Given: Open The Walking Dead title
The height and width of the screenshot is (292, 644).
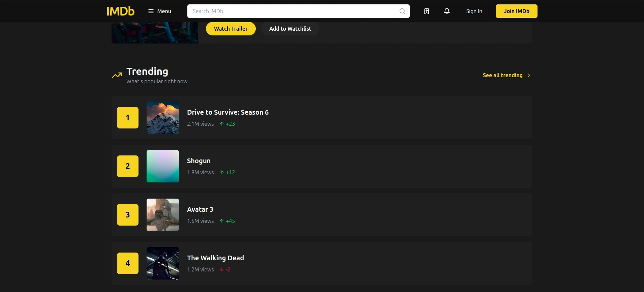Looking at the screenshot, I should coord(216,258).
